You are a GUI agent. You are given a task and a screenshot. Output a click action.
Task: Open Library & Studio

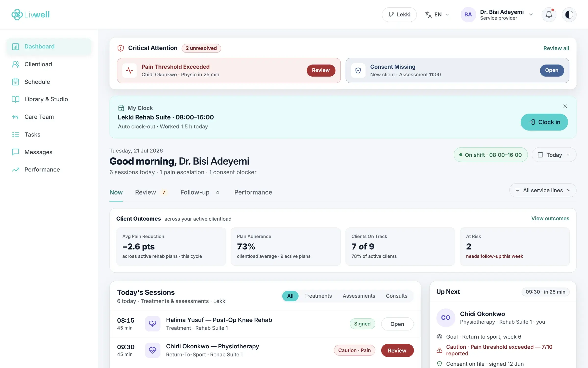(49, 99)
